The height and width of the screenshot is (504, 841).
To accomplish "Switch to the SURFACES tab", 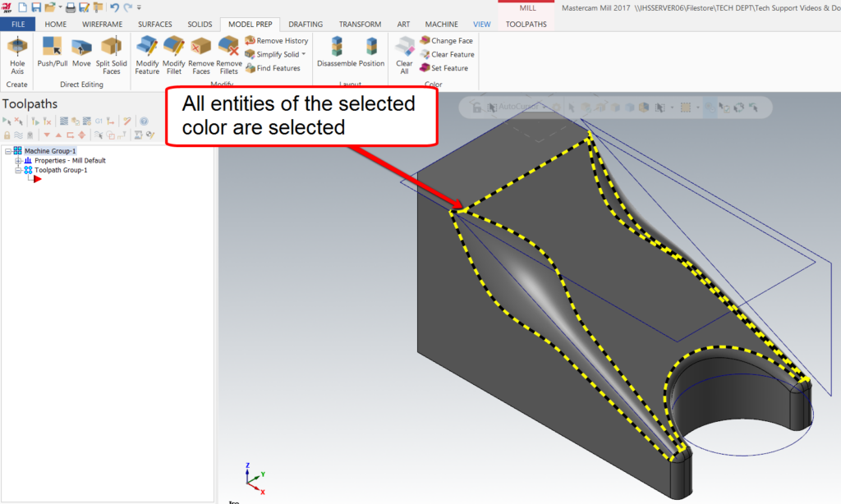I will tap(155, 24).
